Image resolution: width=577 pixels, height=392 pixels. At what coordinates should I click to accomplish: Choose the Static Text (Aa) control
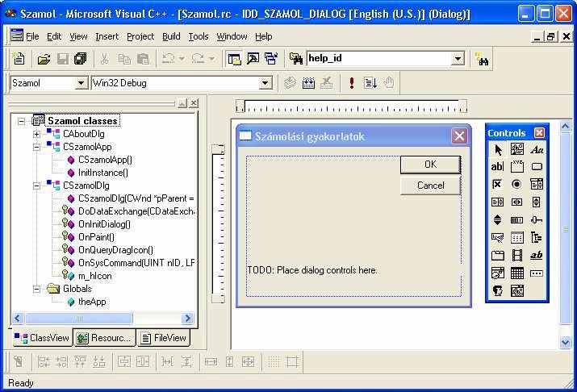click(x=537, y=150)
